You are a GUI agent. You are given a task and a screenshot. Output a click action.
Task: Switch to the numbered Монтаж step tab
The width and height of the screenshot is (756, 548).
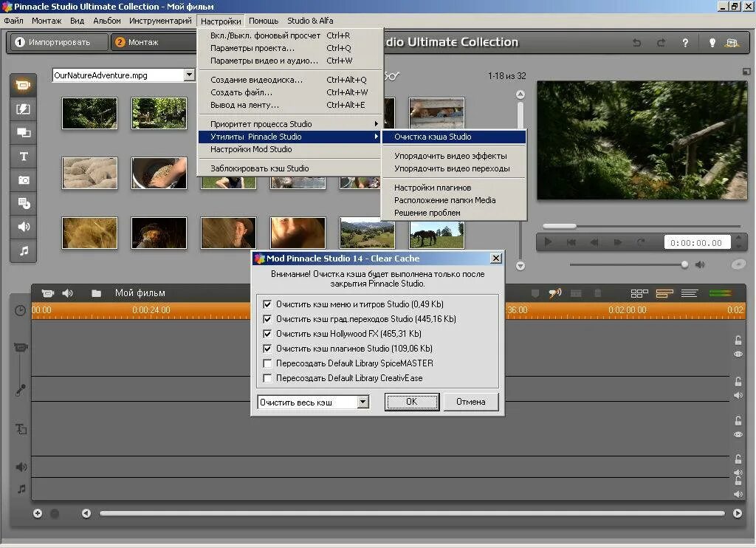[154, 42]
